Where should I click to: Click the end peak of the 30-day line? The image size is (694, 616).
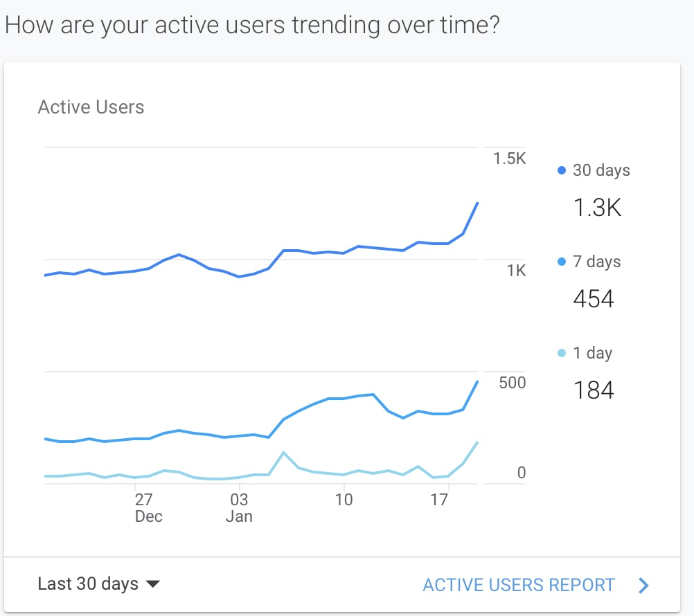(x=478, y=203)
